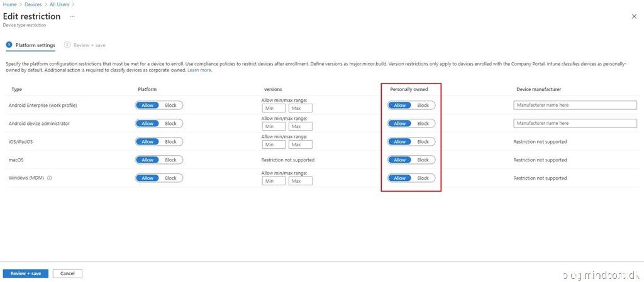Allow Android device administrator platform
644x282 pixels.
pos(148,124)
